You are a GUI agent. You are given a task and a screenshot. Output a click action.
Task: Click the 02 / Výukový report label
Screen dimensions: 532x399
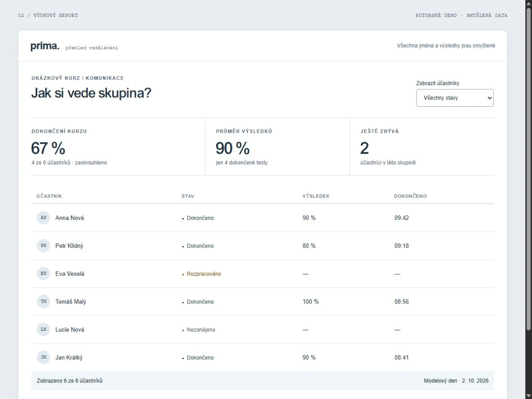(x=48, y=15)
